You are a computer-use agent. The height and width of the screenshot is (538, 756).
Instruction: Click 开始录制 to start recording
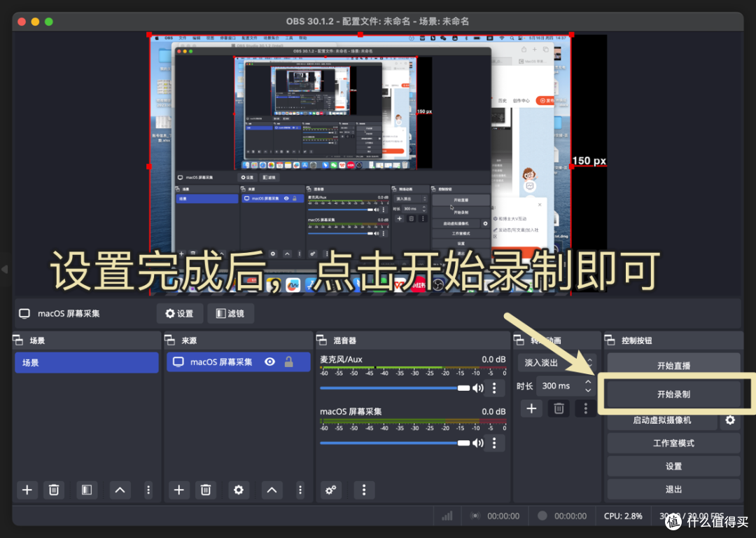(673, 394)
